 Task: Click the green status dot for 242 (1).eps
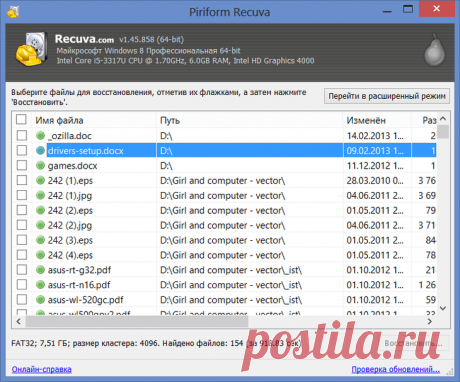(x=40, y=181)
